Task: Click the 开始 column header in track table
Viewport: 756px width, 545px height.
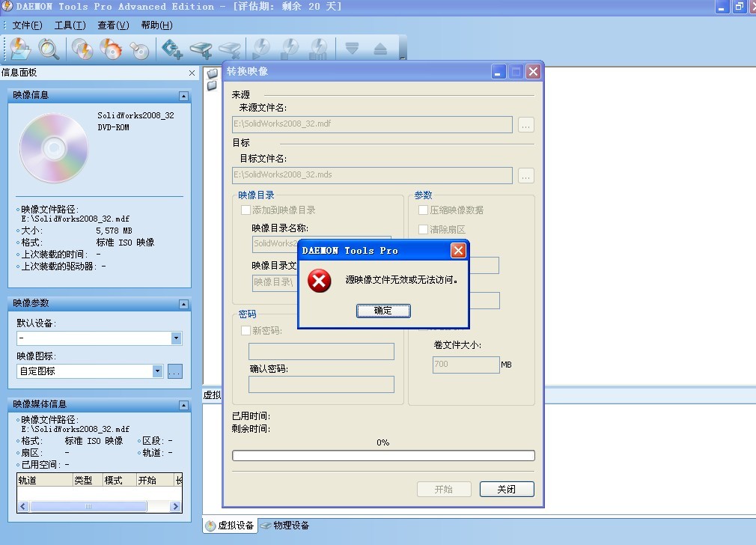Action: [155, 480]
